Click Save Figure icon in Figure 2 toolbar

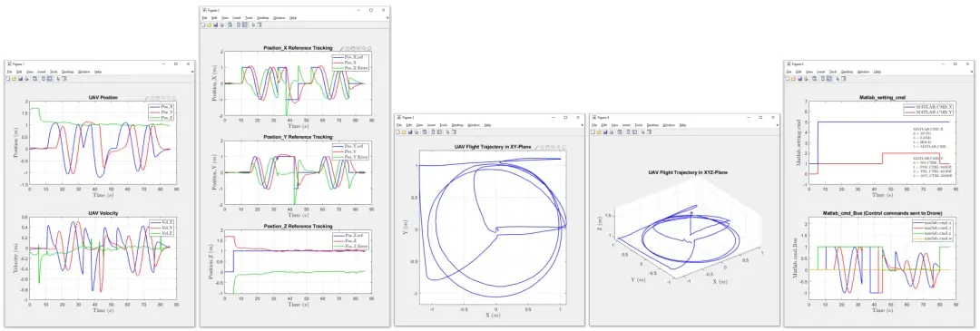coord(216,25)
